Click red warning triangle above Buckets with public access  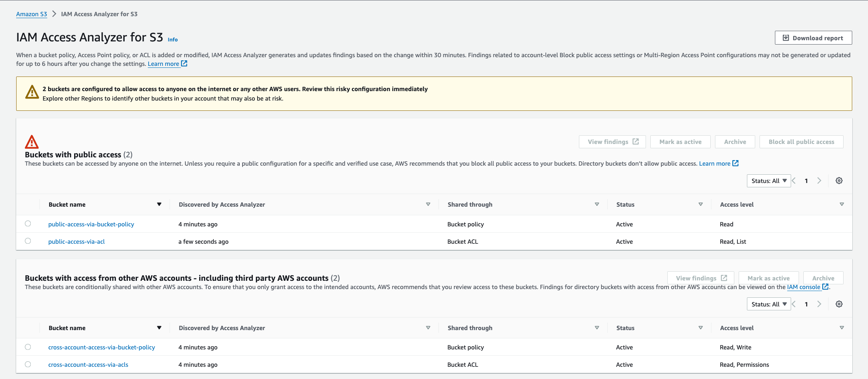[32, 142]
